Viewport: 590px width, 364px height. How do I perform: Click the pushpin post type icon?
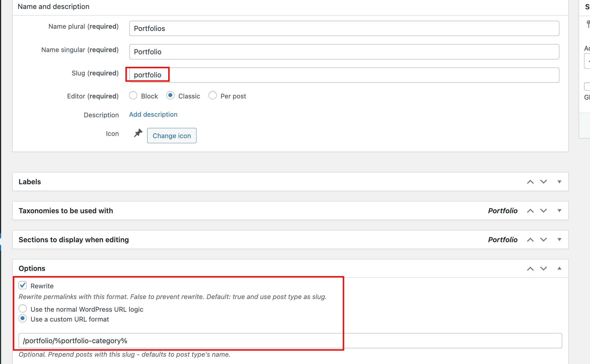(x=138, y=133)
